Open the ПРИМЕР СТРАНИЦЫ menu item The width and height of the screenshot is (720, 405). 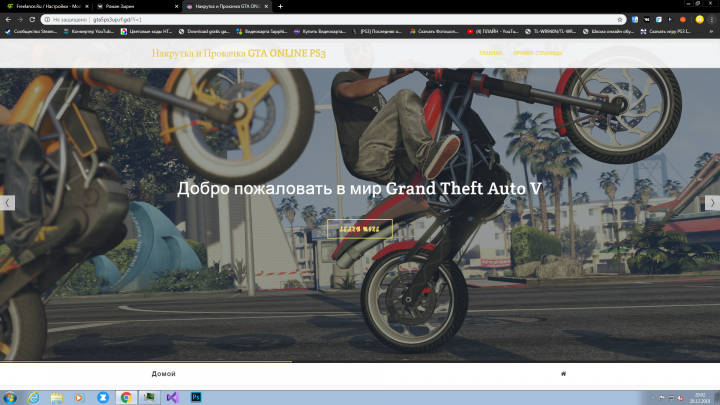(x=538, y=53)
